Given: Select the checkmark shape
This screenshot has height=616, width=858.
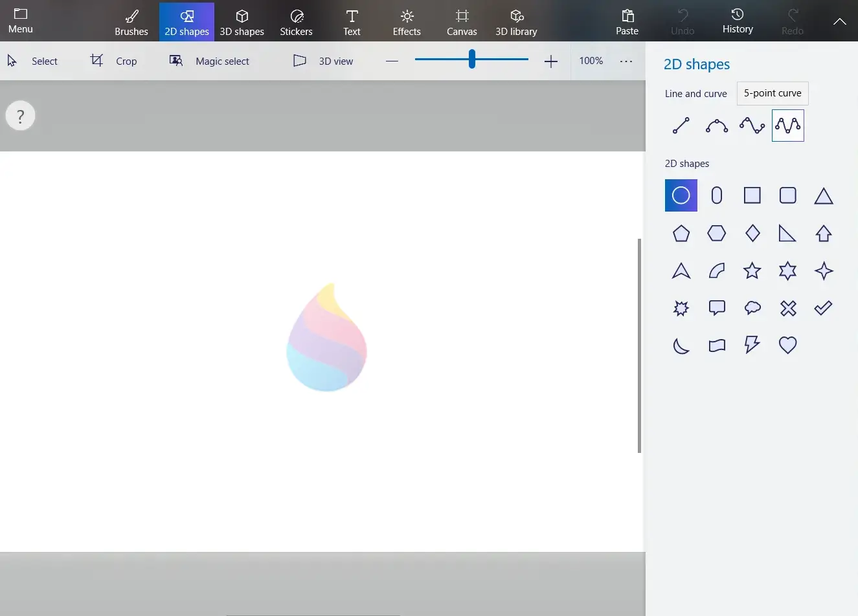Looking at the screenshot, I should pyautogui.click(x=823, y=308).
